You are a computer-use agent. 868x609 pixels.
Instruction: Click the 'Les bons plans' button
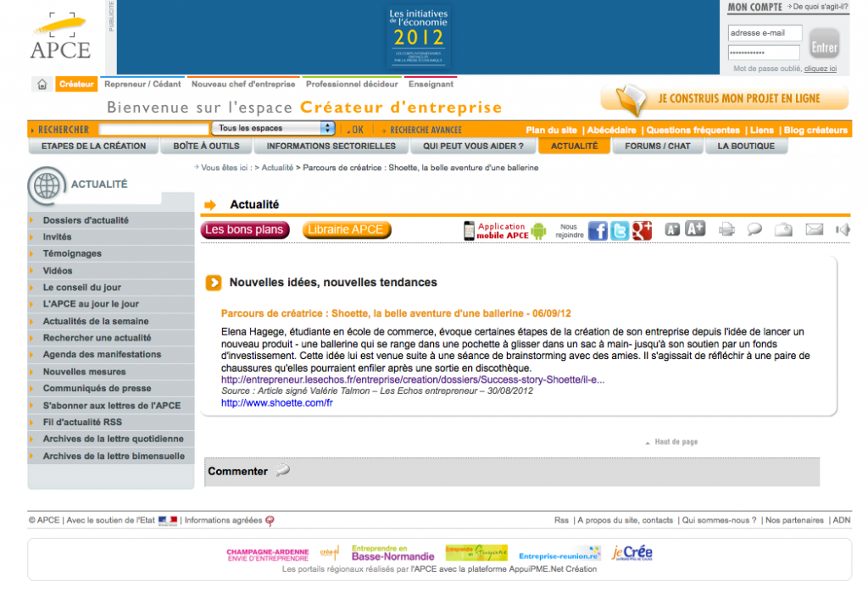click(x=245, y=230)
